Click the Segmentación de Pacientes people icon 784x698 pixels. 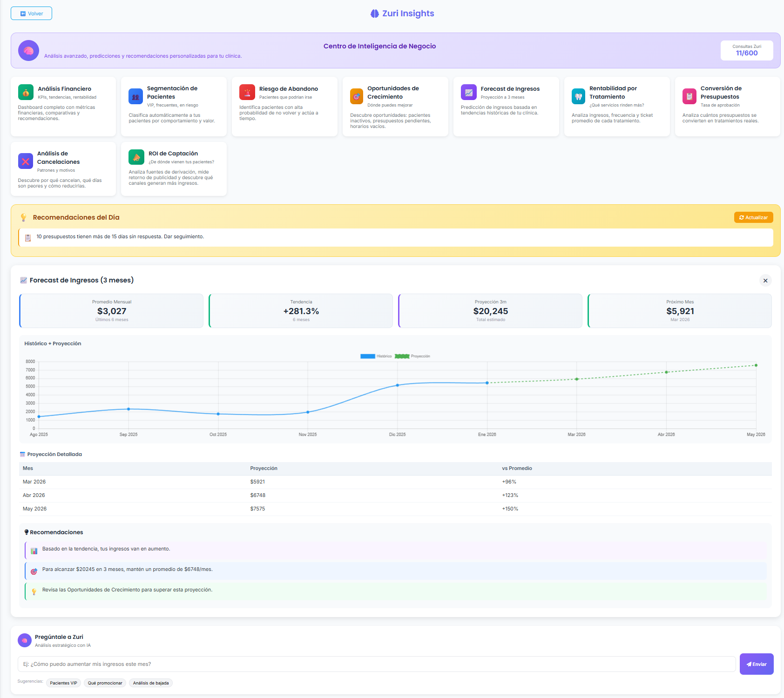tap(135, 96)
